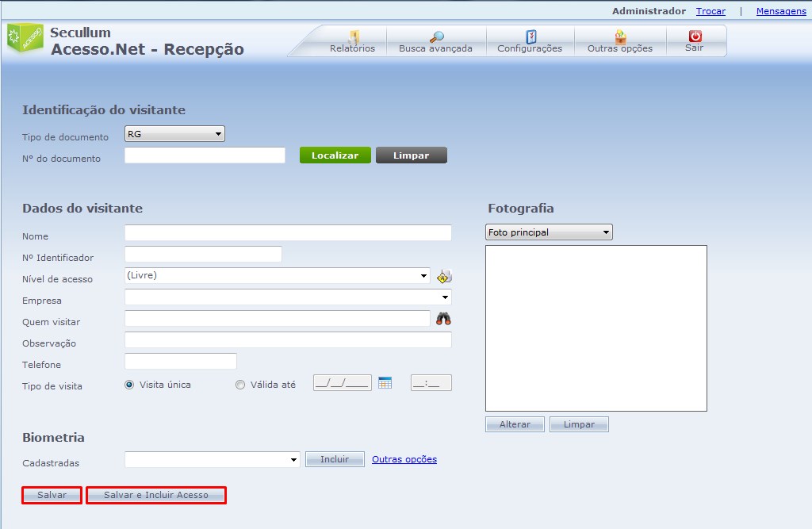
Task: Open the Cadastradas biometria dropdown
Action: click(x=212, y=459)
